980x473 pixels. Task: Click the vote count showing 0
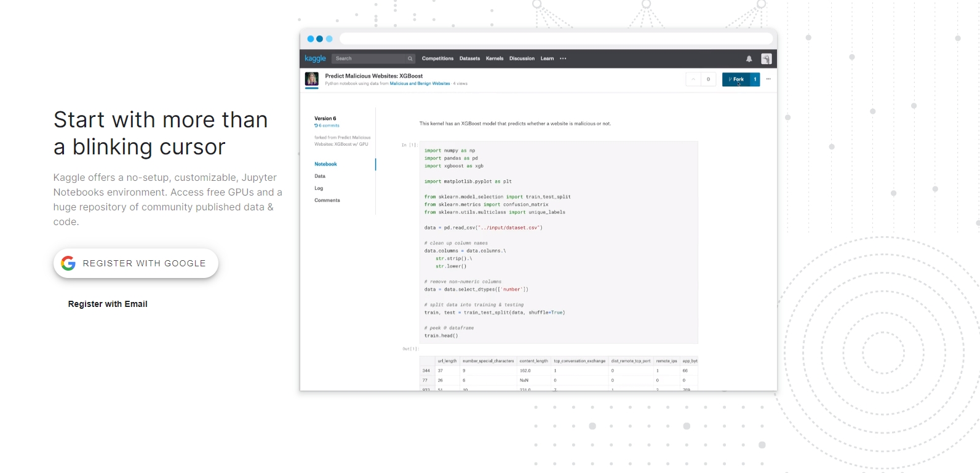click(708, 79)
